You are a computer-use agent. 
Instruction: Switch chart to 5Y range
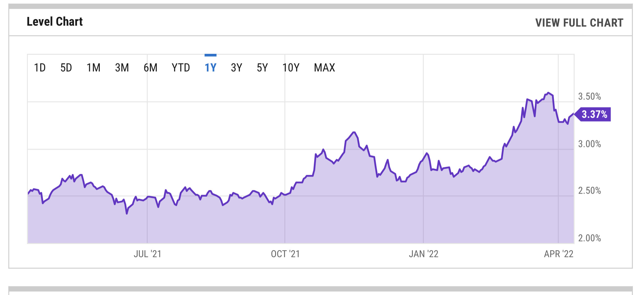click(262, 67)
